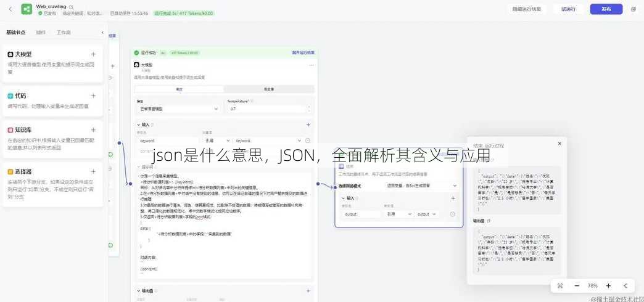Click the 试运行 button
The image size is (644, 302).
568,9
